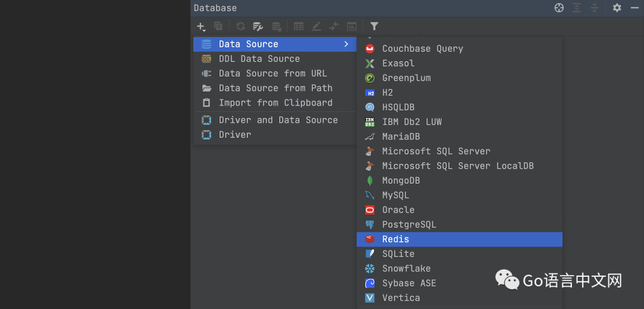The width and height of the screenshot is (644, 309).
Task: Expand the Data Source submenu arrow
Action: pos(346,44)
